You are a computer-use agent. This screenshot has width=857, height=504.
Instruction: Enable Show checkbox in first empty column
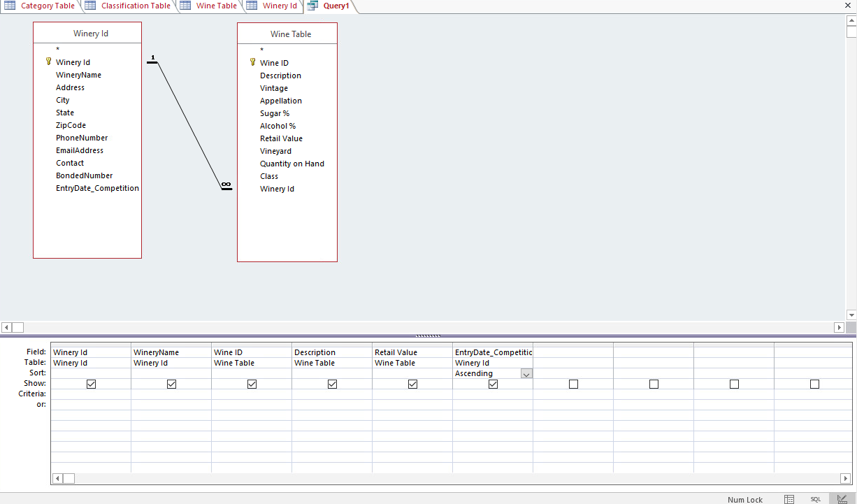[573, 383]
